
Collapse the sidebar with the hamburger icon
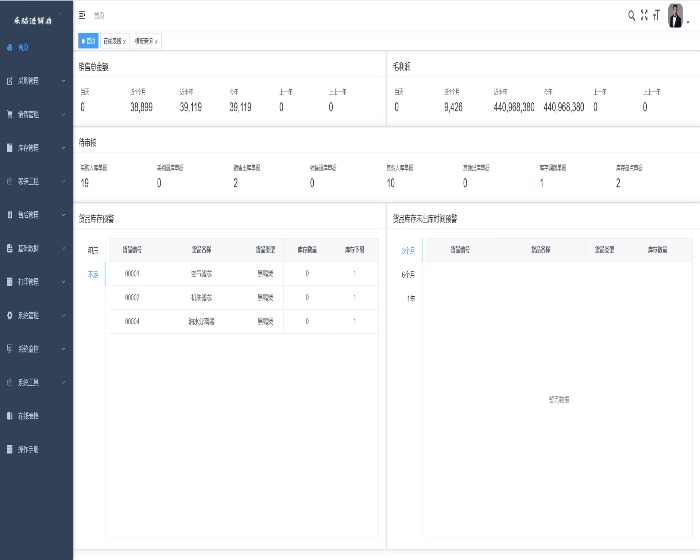point(82,15)
